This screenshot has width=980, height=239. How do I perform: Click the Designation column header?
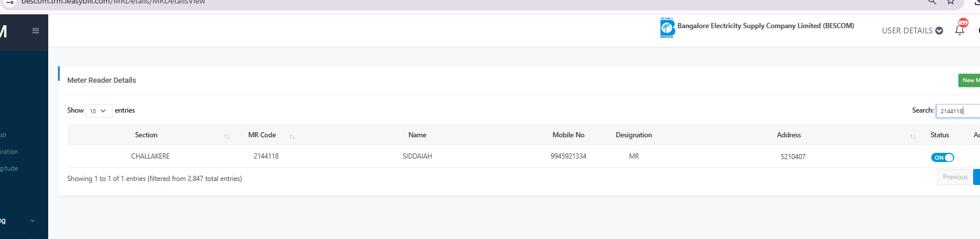coord(634,135)
